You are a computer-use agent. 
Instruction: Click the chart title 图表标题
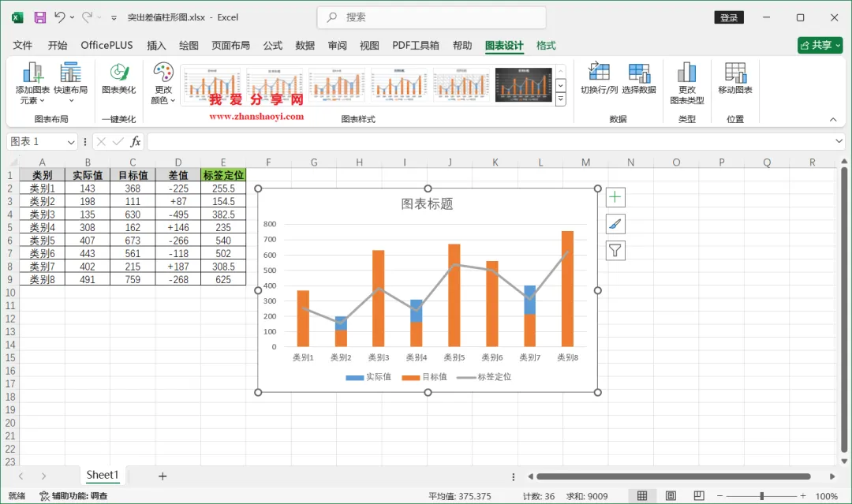pos(427,203)
